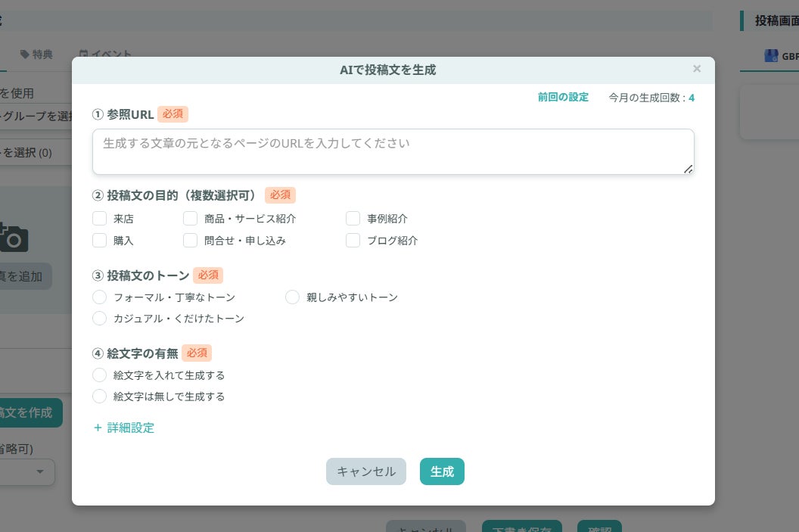Image resolution: width=799 pixels, height=532 pixels.
Task: Click the ③ 投稿文のトーン heading
Action: [141, 275]
